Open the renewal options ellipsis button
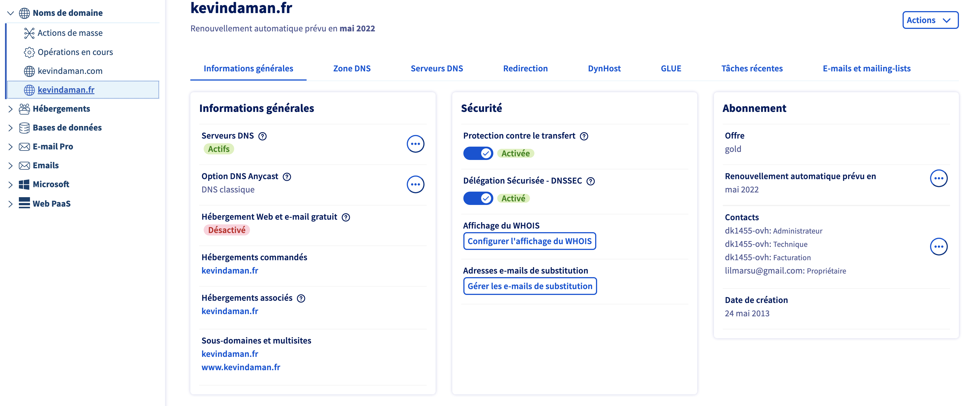Image resolution: width=980 pixels, height=406 pixels. pos(939,178)
